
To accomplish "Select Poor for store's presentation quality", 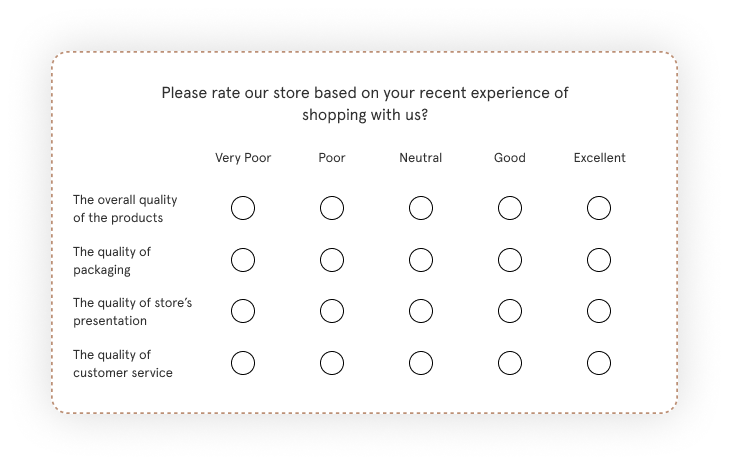I will 332,311.
